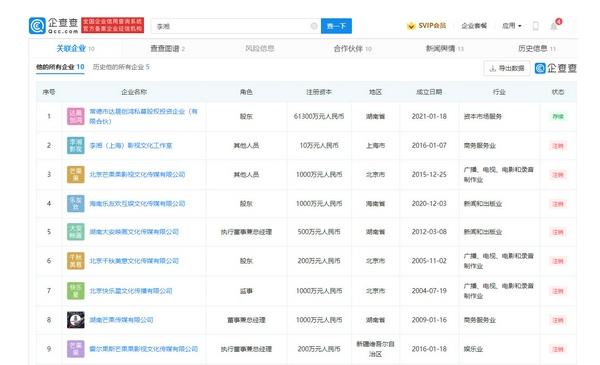The image size is (600, 365).
Task: Click the green 存续 status badge in row 1
Action: [x=558, y=116]
